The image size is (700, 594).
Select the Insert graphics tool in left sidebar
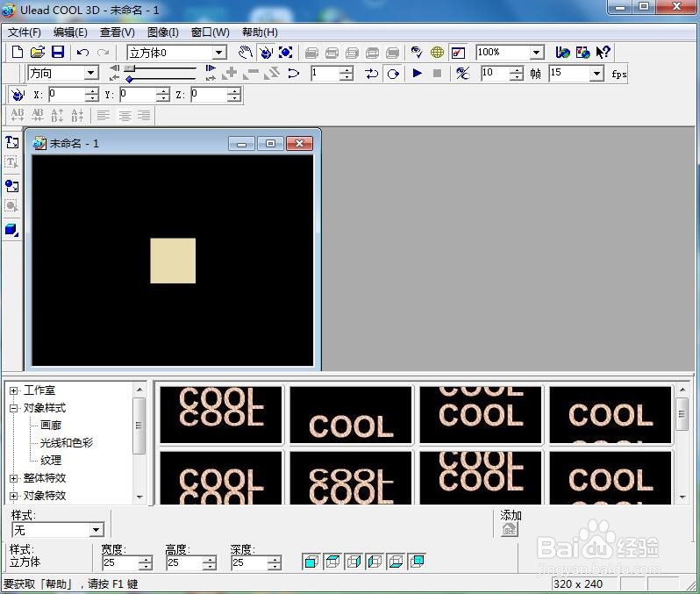[12, 186]
